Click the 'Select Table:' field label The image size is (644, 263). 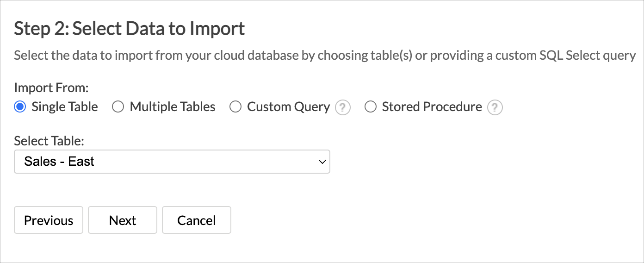pyautogui.click(x=49, y=141)
